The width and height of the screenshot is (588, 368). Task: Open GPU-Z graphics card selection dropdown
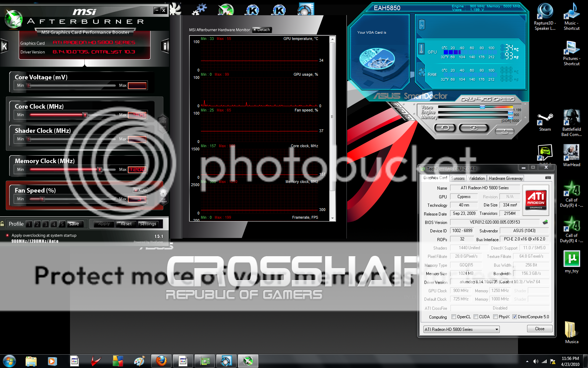point(461,329)
